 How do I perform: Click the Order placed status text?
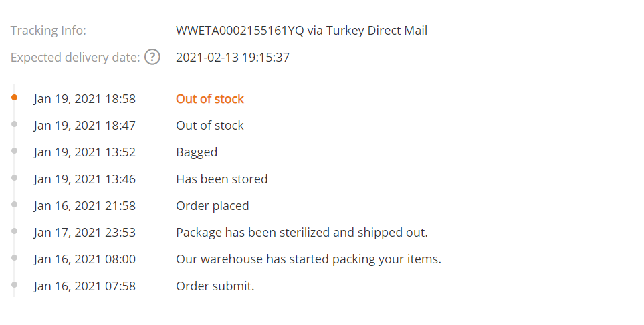[213, 206]
